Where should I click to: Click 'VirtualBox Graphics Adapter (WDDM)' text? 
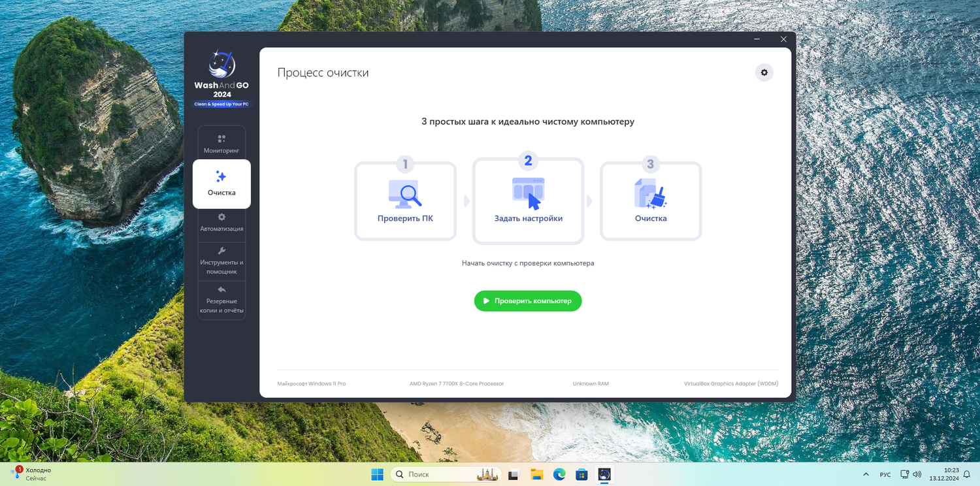pos(731,383)
